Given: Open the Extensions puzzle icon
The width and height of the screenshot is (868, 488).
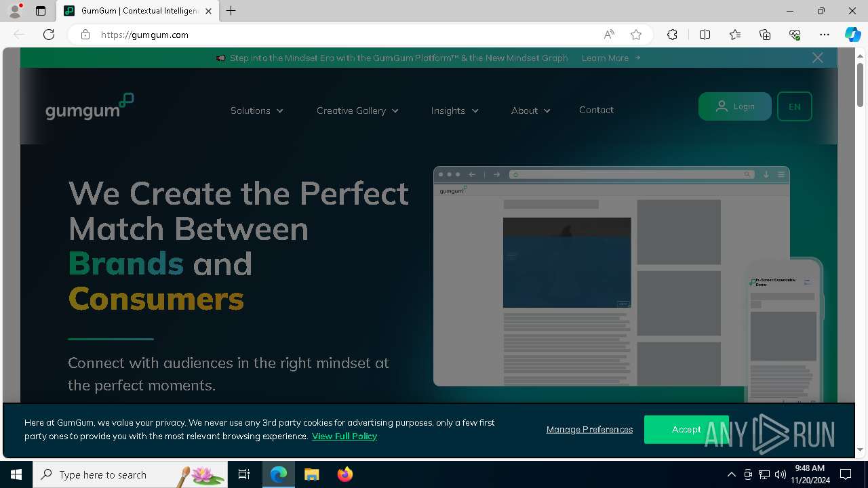Looking at the screenshot, I should [x=672, y=35].
